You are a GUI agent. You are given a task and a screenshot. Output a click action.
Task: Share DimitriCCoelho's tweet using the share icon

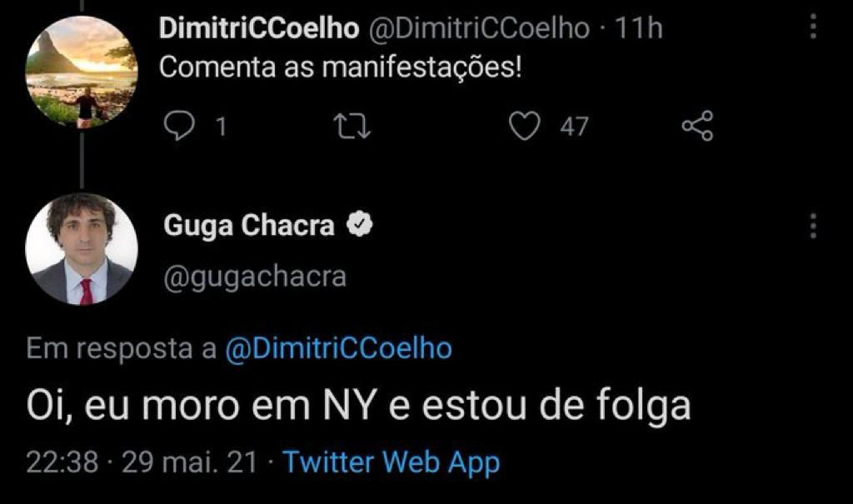697,127
